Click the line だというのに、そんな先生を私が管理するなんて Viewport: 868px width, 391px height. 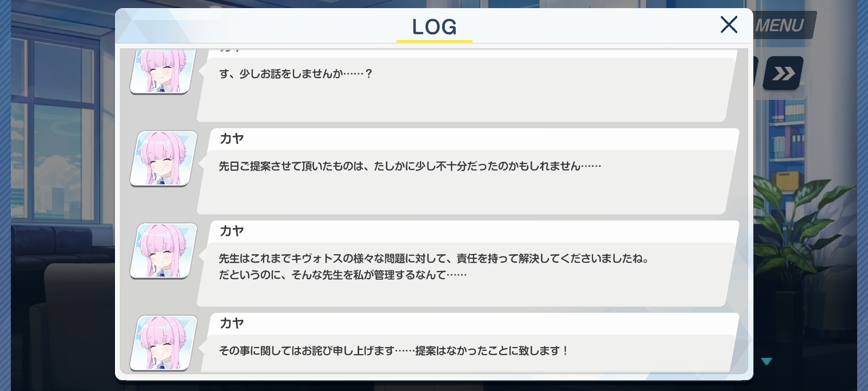[343, 275]
